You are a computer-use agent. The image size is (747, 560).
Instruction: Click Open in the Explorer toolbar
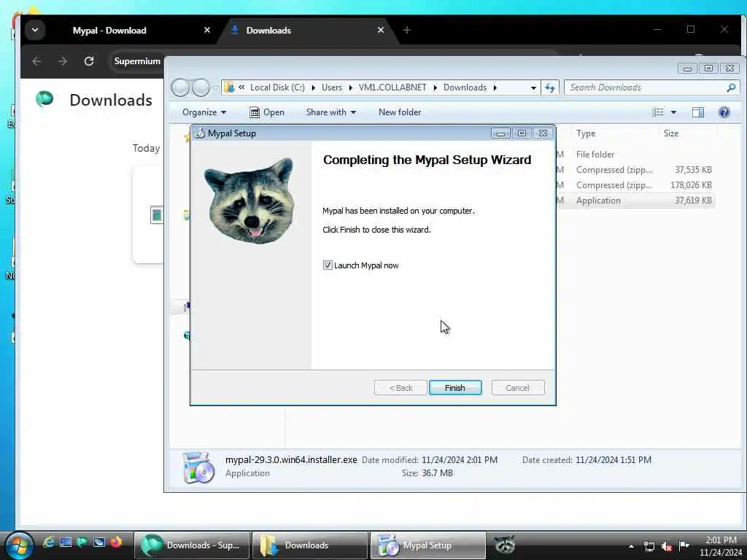tap(267, 112)
